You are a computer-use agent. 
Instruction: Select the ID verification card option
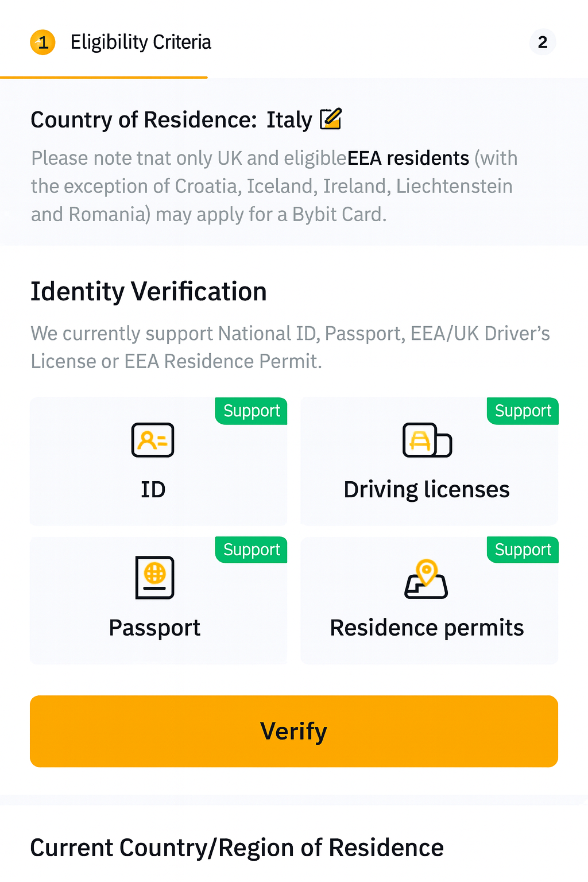[x=158, y=461]
